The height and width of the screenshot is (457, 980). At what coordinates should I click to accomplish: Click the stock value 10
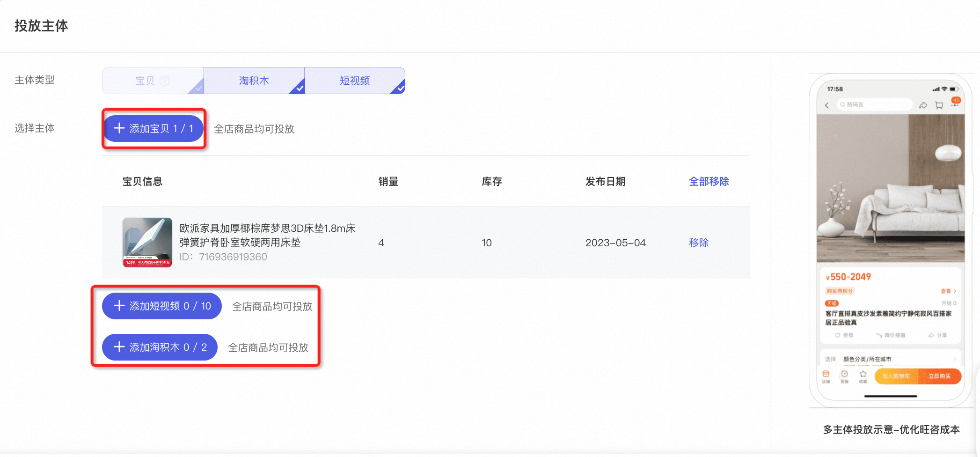pyautogui.click(x=487, y=243)
